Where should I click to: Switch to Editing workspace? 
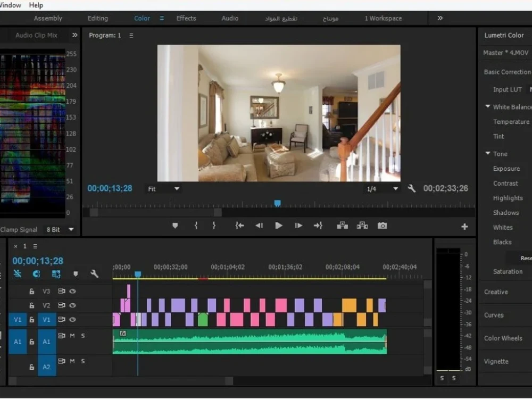tap(98, 18)
